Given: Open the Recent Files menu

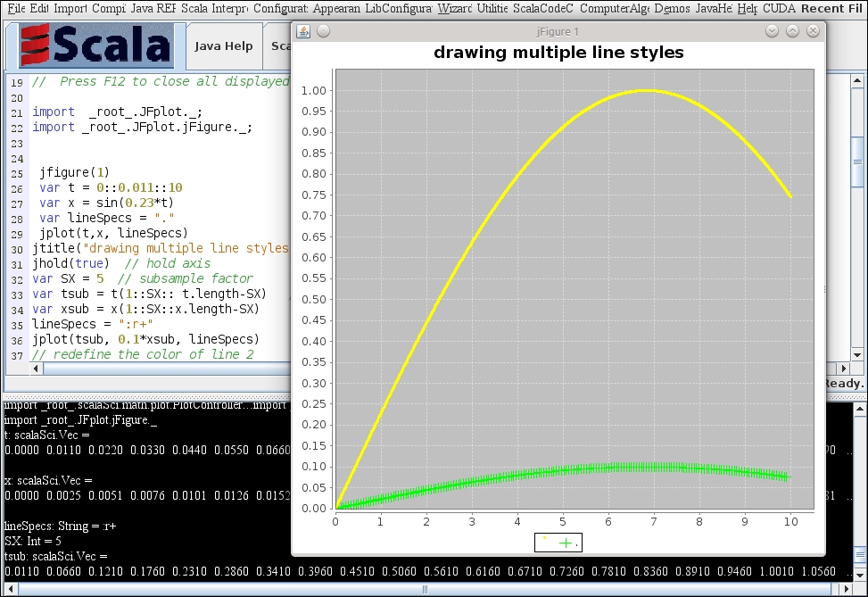Looking at the screenshot, I should click(833, 8).
